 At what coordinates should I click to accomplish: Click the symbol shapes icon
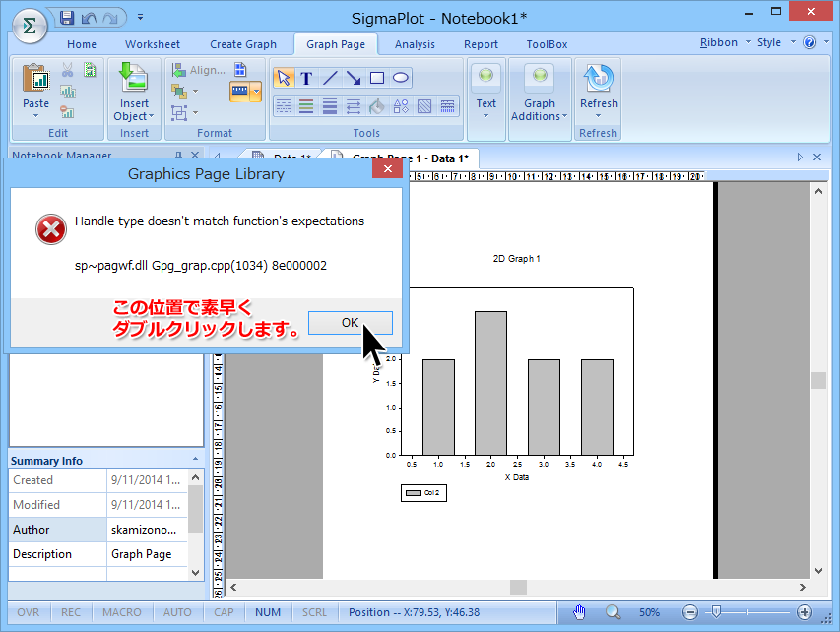point(401,106)
